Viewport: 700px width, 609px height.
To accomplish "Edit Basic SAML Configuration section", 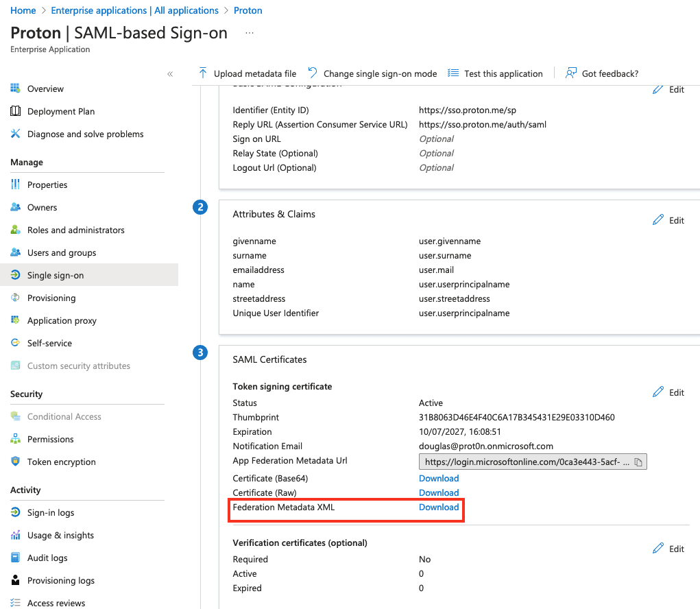I will 668,89.
